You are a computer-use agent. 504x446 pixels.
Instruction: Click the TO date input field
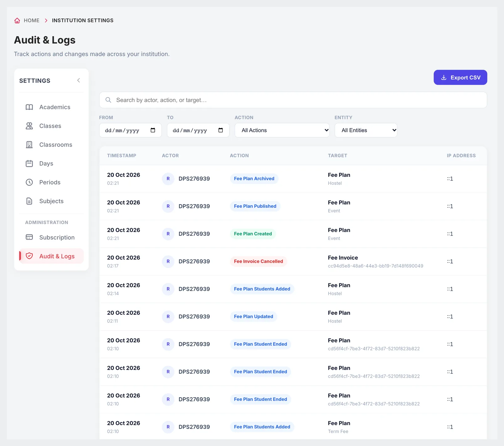[198, 130]
